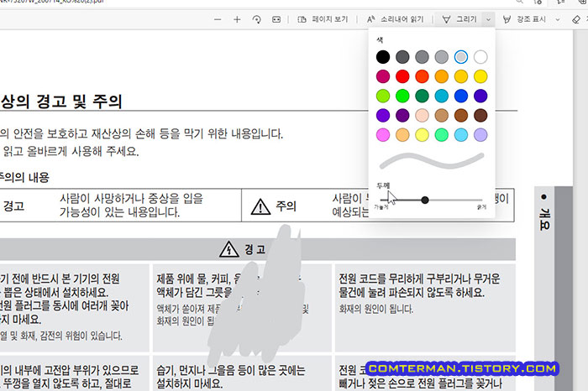Pick the white color swatch
588x391 pixels.
[480, 57]
